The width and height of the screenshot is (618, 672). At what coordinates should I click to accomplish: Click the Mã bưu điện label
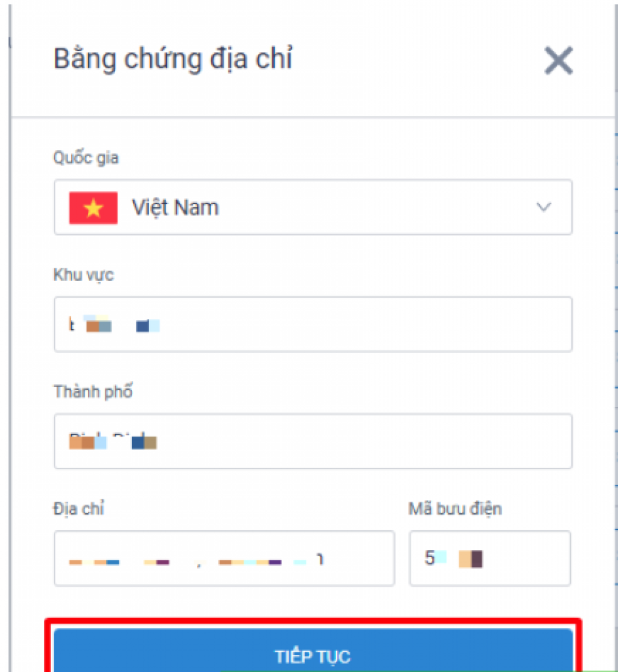(x=455, y=509)
